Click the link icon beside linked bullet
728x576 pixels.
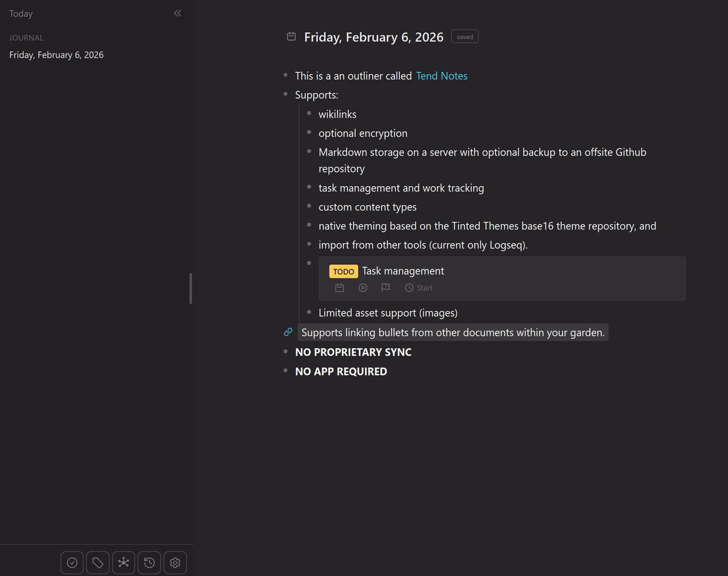coord(288,332)
